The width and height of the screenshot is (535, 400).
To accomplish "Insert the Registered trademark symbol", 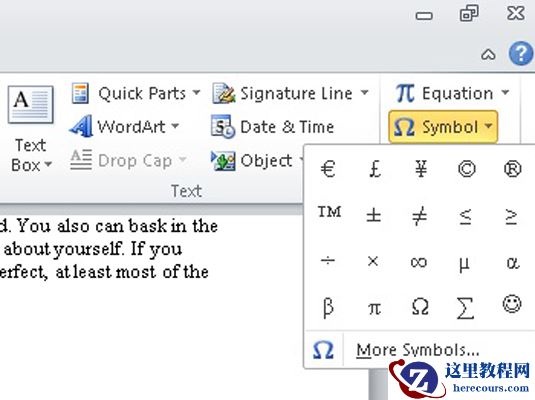I will [x=512, y=169].
